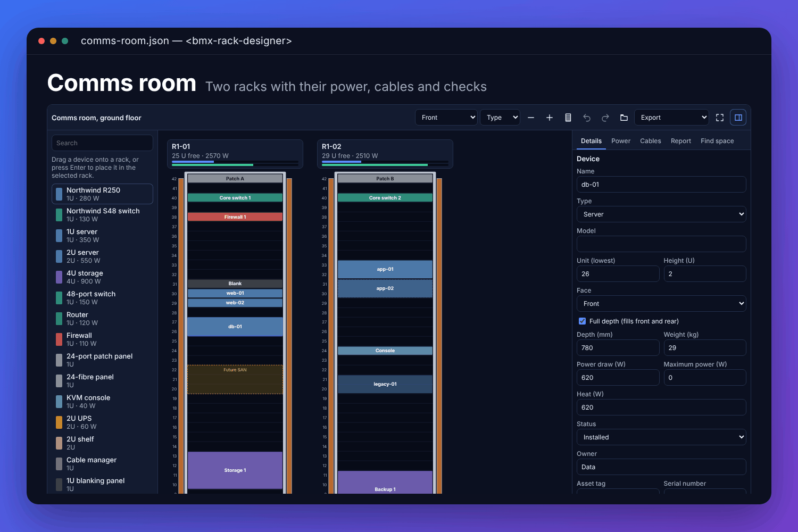Screen dimensions: 798x532
Task: Select the KVM console palette device
Action: coord(102,402)
